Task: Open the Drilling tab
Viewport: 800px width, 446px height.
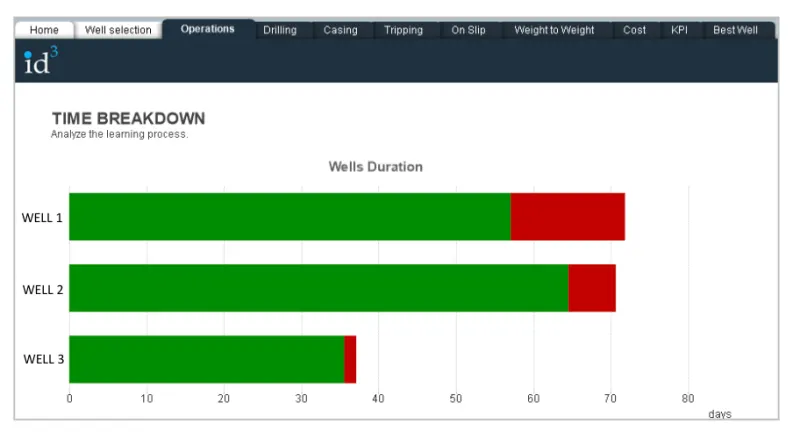Action: point(280,30)
